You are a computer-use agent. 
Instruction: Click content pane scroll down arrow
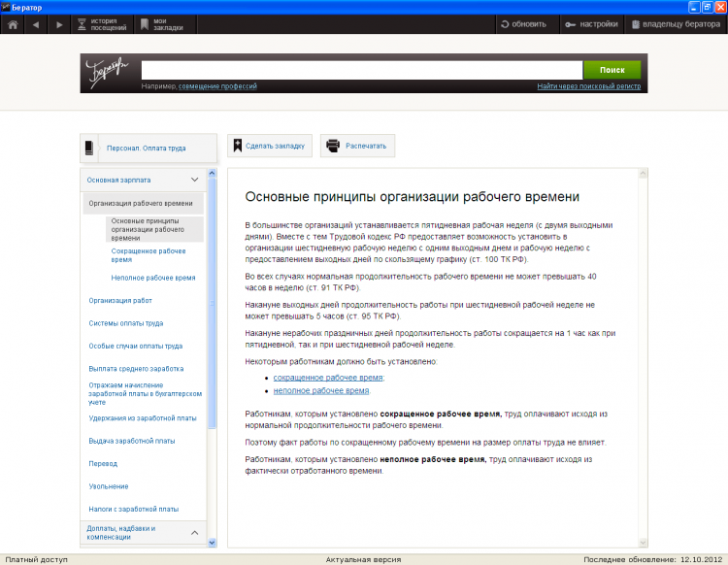pyautogui.click(x=643, y=542)
